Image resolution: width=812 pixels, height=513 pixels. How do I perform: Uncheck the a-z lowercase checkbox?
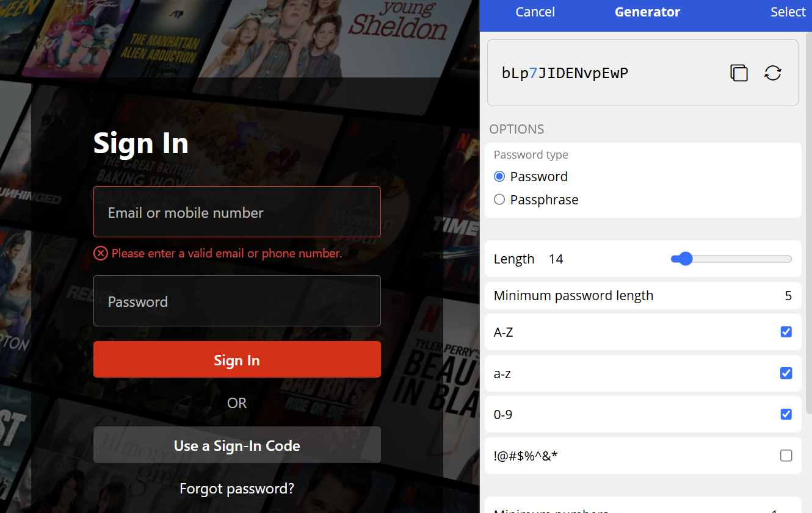tap(786, 373)
